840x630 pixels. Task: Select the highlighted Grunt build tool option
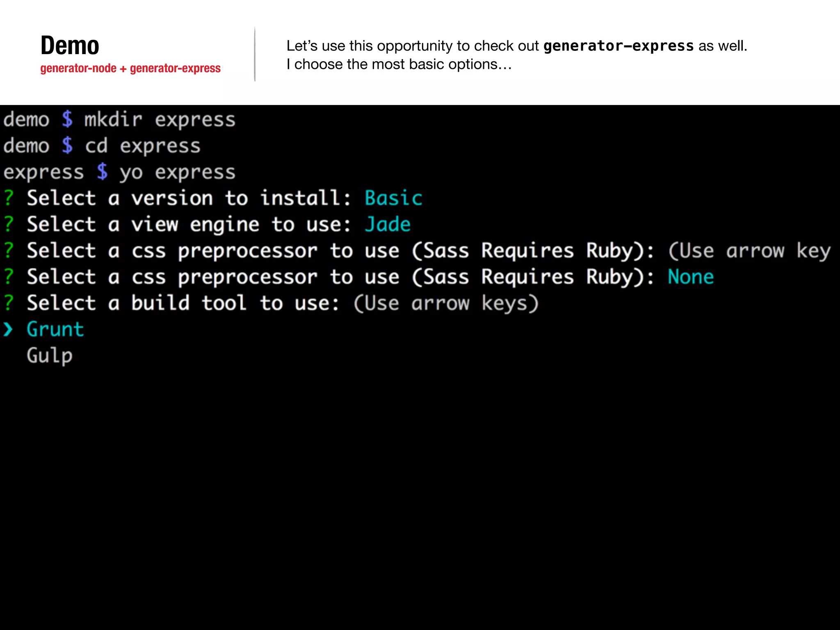point(55,329)
